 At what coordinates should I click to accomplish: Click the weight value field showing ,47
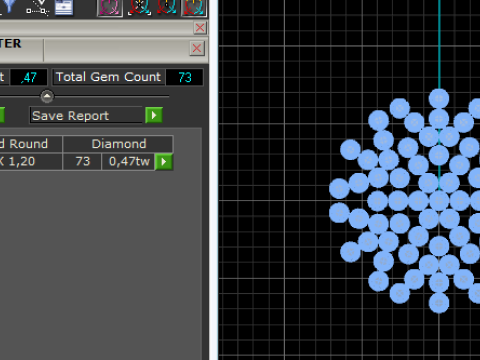[29, 77]
